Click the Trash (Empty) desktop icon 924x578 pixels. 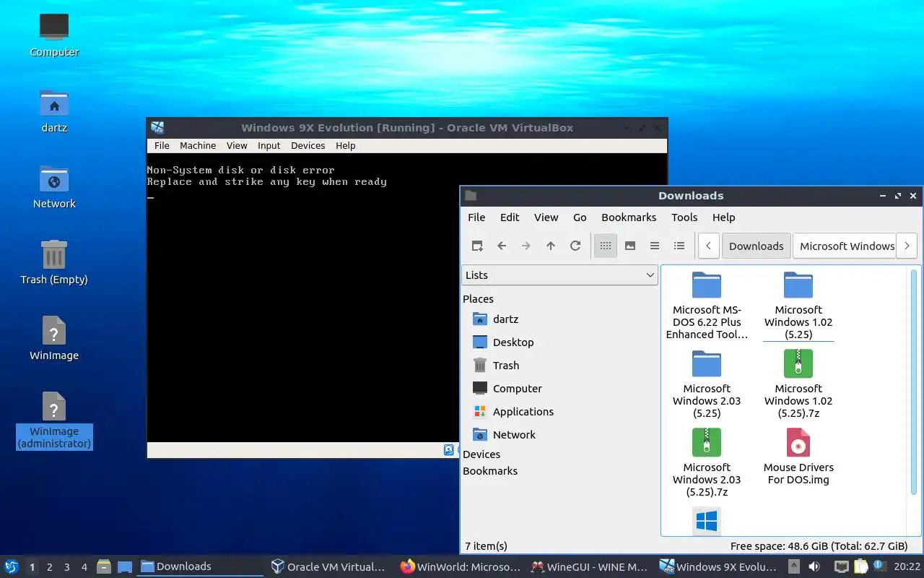tap(54, 263)
